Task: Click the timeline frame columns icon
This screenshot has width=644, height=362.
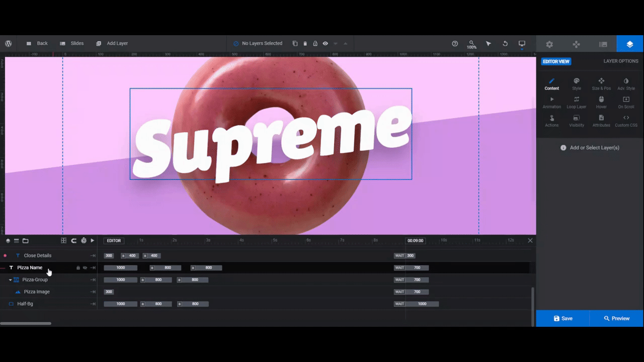Action: click(63, 241)
